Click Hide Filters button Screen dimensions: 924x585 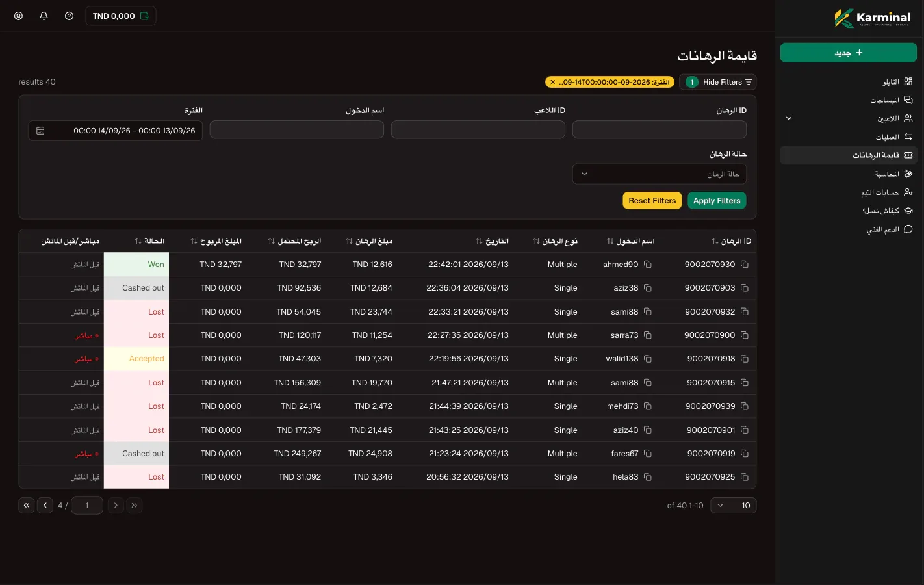(x=718, y=82)
